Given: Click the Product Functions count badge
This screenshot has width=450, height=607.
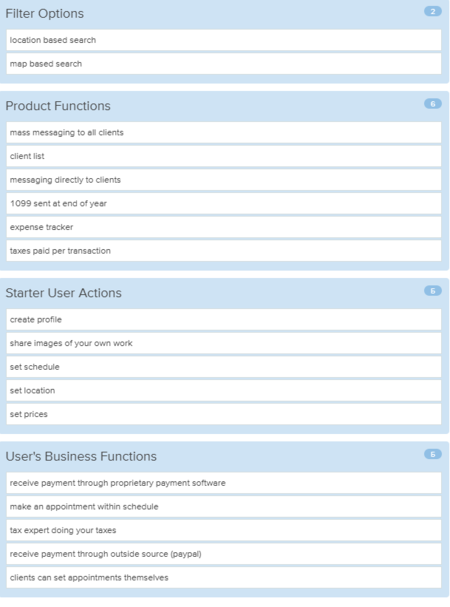Looking at the screenshot, I should 433,104.
